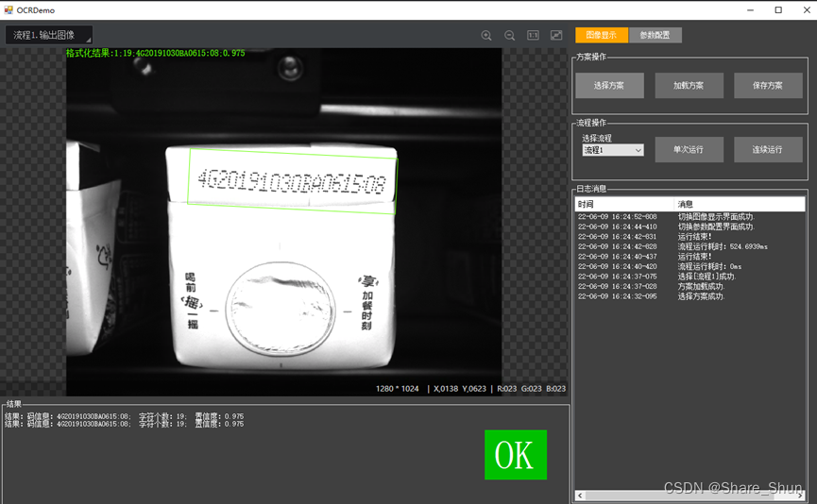Click the log scrollbar's left arrow
The width and height of the screenshot is (817, 504).
581,496
